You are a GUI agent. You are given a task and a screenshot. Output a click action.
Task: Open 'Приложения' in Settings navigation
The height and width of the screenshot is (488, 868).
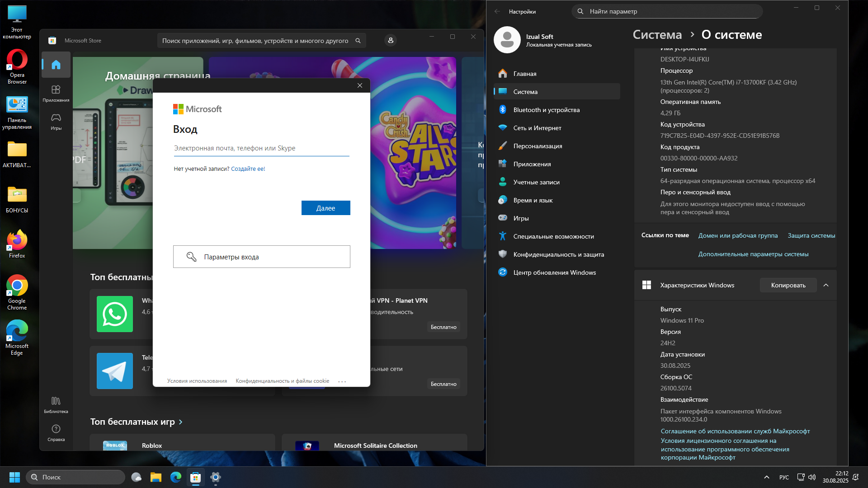click(x=557, y=164)
